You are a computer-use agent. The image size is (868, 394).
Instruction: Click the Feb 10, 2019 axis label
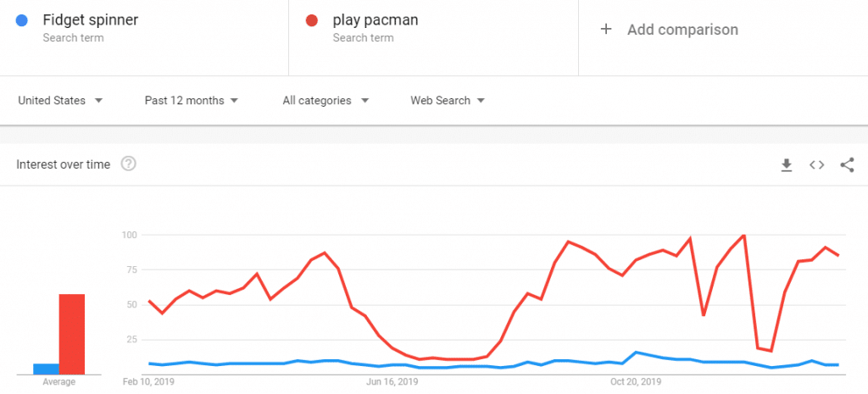pyautogui.click(x=147, y=382)
